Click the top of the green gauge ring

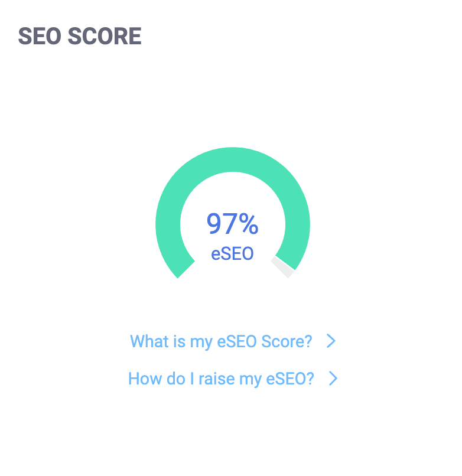[x=233, y=159]
